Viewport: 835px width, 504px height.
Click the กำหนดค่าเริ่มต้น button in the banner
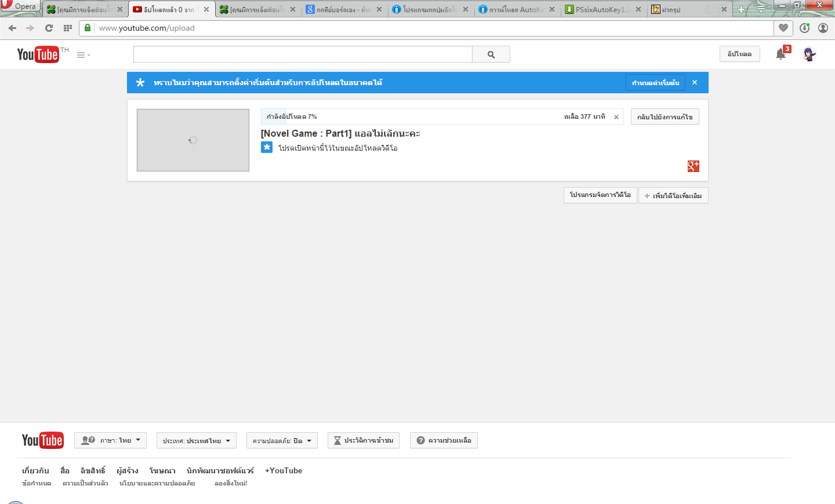coord(655,83)
